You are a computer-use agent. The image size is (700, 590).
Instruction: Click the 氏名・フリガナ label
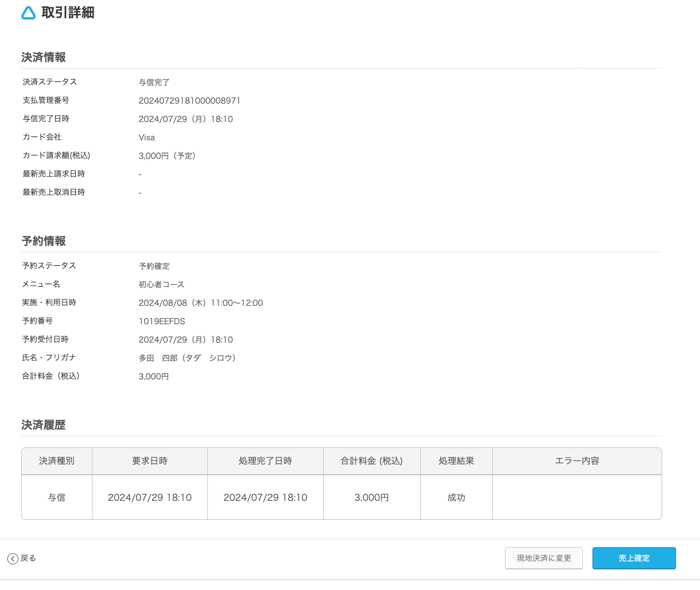[x=49, y=358]
